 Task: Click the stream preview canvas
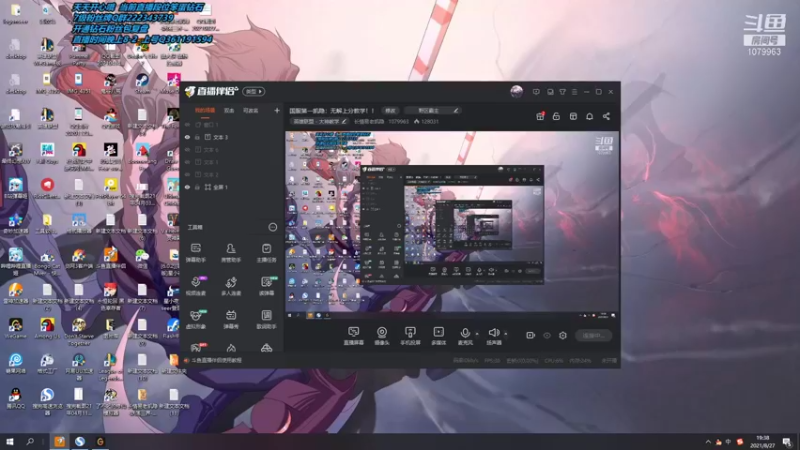click(x=452, y=226)
